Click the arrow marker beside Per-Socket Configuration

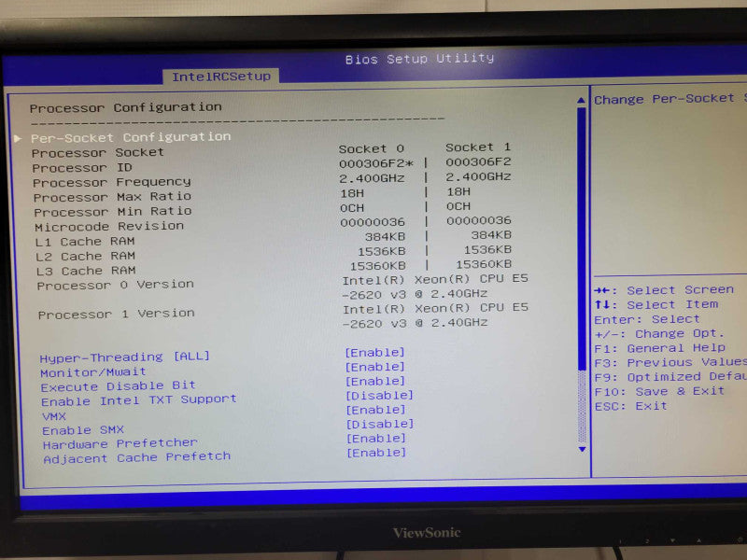(x=18, y=138)
